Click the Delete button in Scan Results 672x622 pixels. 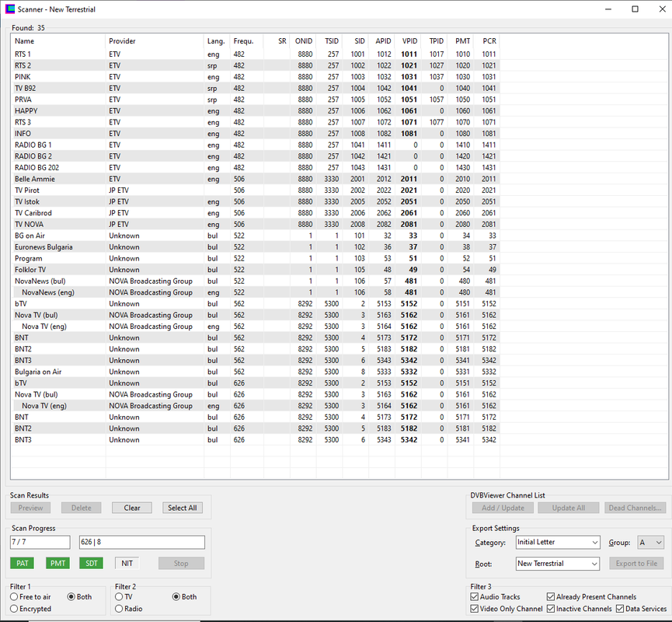coord(82,508)
